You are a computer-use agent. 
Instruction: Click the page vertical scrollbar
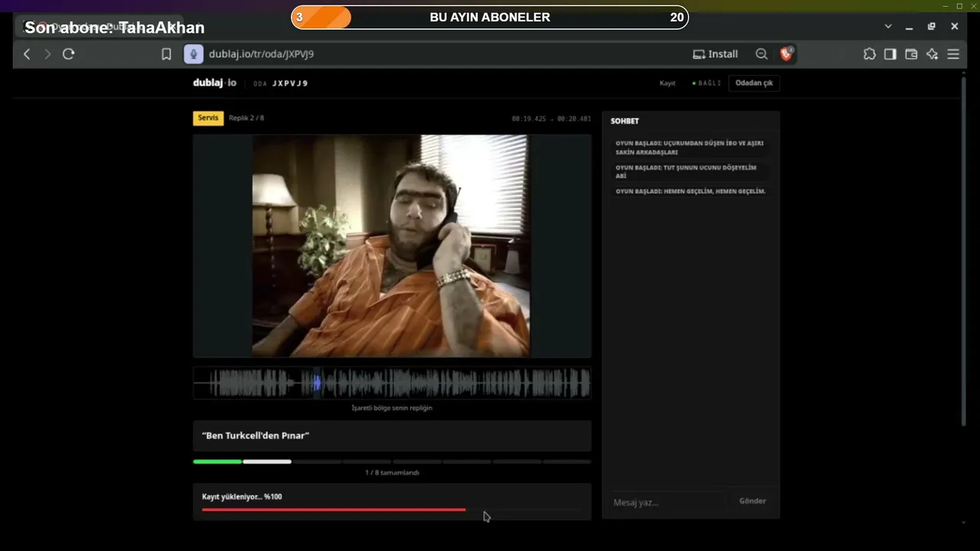[x=963, y=251]
